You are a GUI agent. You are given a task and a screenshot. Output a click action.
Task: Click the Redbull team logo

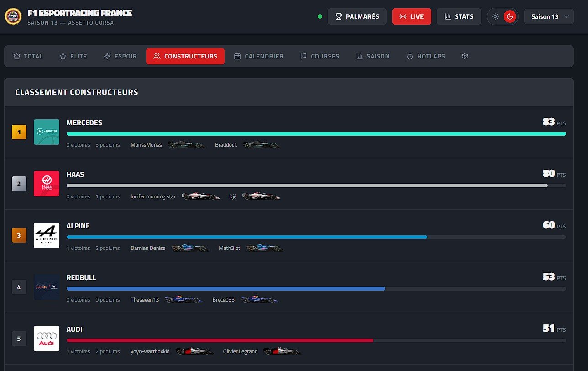pos(47,287)
